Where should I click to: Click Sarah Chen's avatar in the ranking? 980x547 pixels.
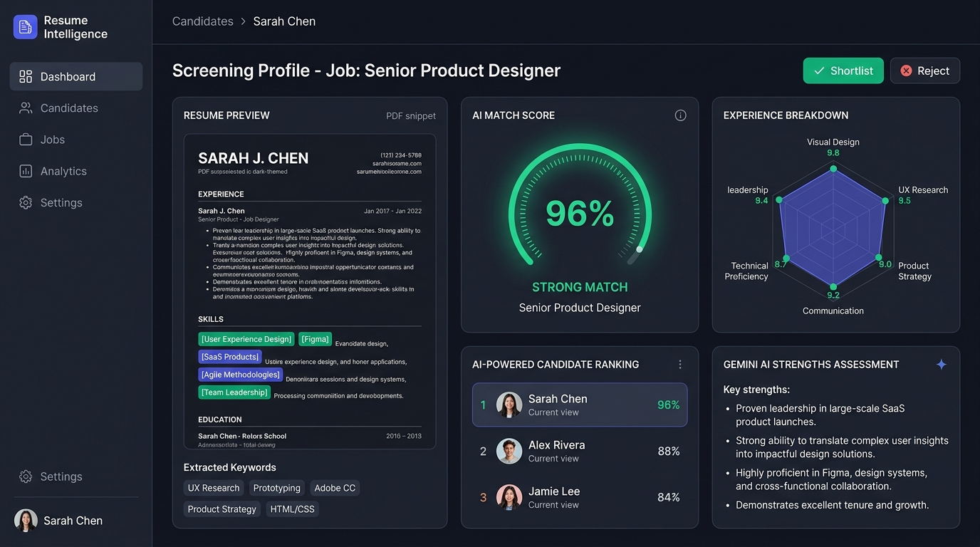[509, 405]
